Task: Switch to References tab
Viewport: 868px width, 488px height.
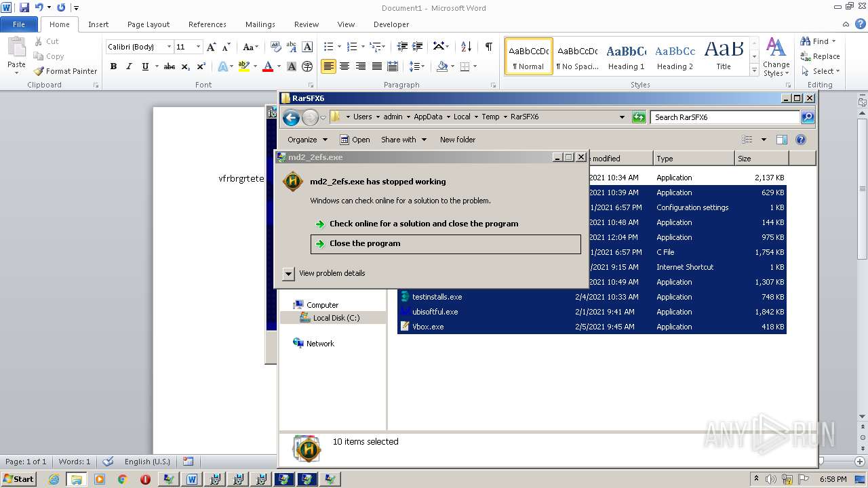Action: (x=208, y=24)
